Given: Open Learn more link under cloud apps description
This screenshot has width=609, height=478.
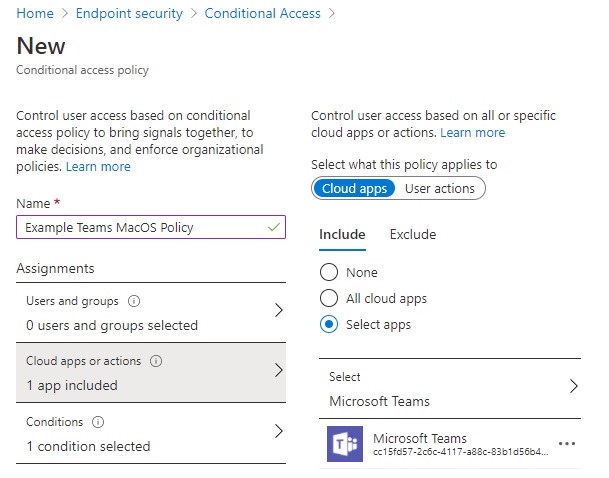Looking at the screenshot, I should point(472,132).
